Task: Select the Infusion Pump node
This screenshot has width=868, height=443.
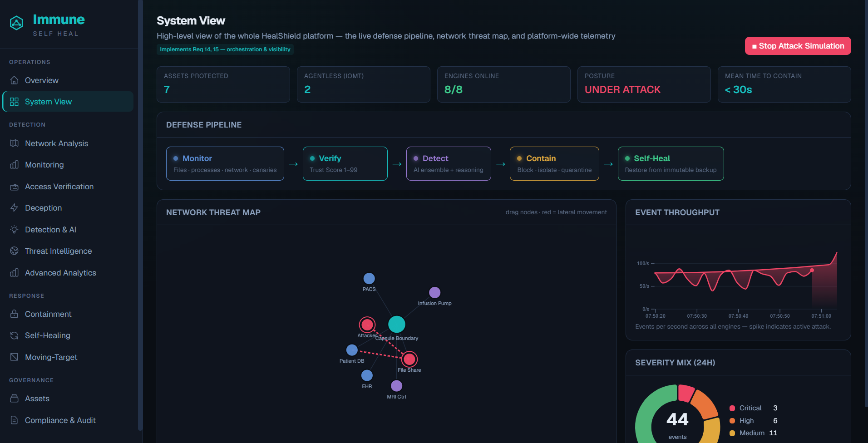Action: tap(434, 292)
